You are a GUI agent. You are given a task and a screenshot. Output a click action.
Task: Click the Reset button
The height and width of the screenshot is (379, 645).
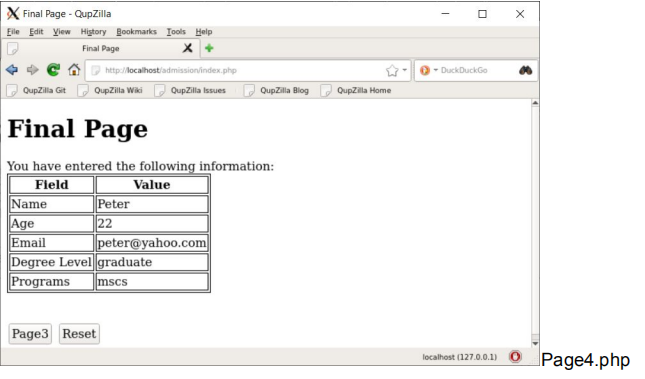point(79,334)
